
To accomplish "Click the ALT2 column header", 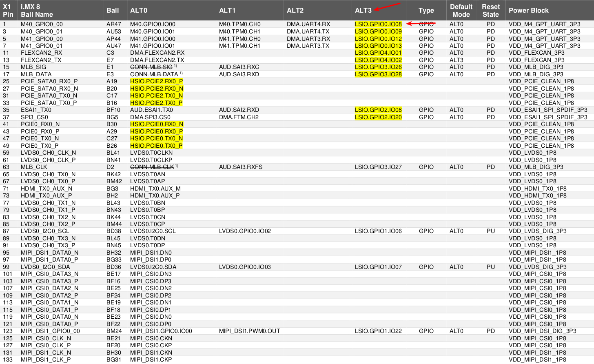I will 295,11.
